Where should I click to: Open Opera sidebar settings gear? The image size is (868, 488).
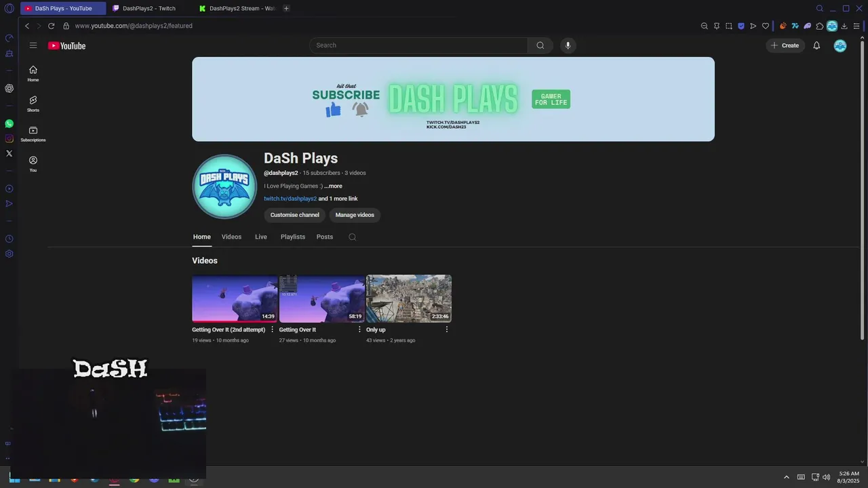click(9, 253)
